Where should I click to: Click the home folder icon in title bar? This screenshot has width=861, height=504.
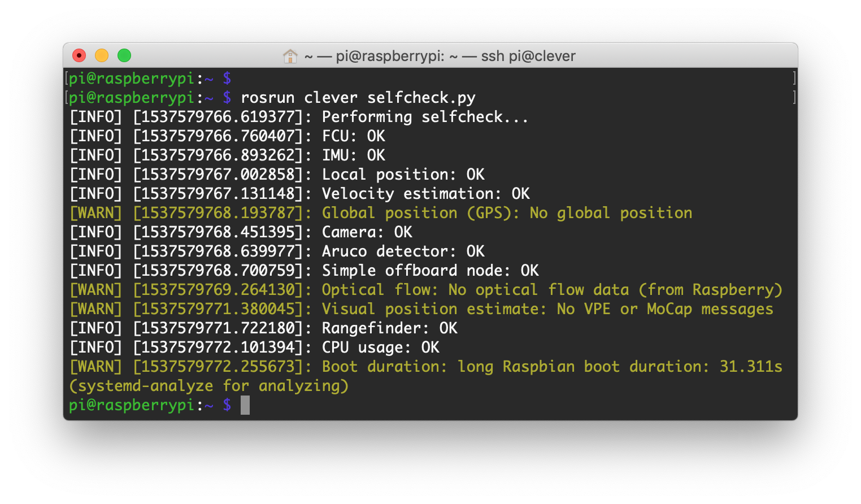(290, 56)
